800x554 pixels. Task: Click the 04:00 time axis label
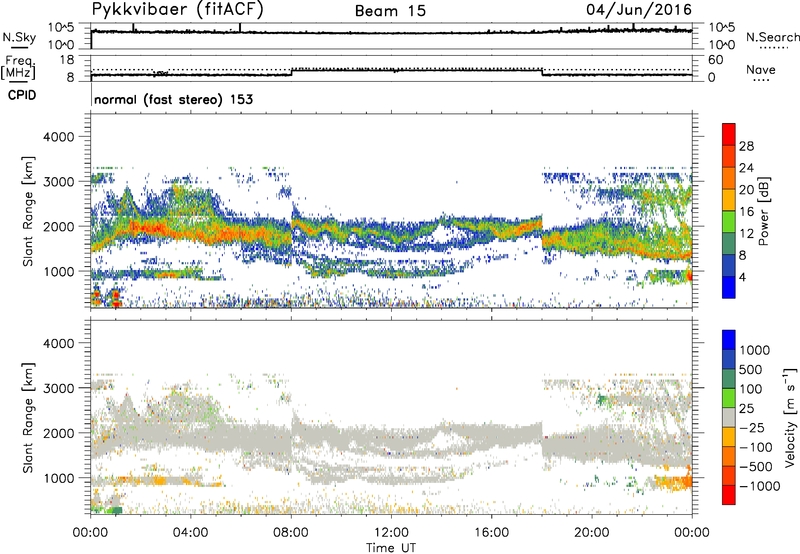[x=191, y=533]
